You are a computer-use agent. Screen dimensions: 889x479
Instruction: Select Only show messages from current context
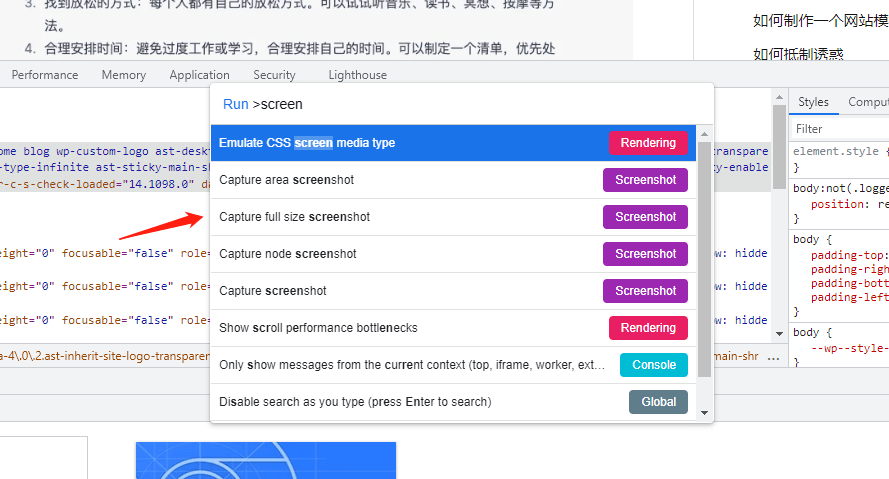(x=453, y=364)
